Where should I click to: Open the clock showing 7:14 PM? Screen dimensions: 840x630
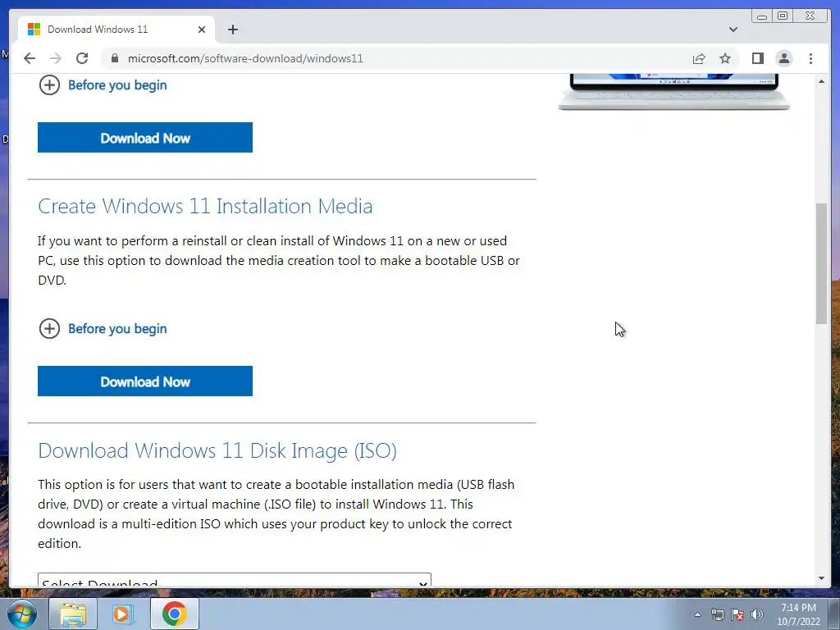pyautogui.click(x=798, y=614)
